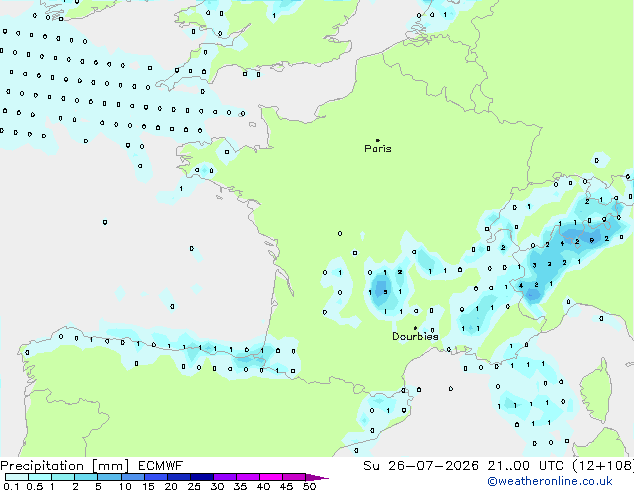Select the 10 to 15 mm legend swatch
634x490 pixels.
pyautogui.click(x=132, y=477)
